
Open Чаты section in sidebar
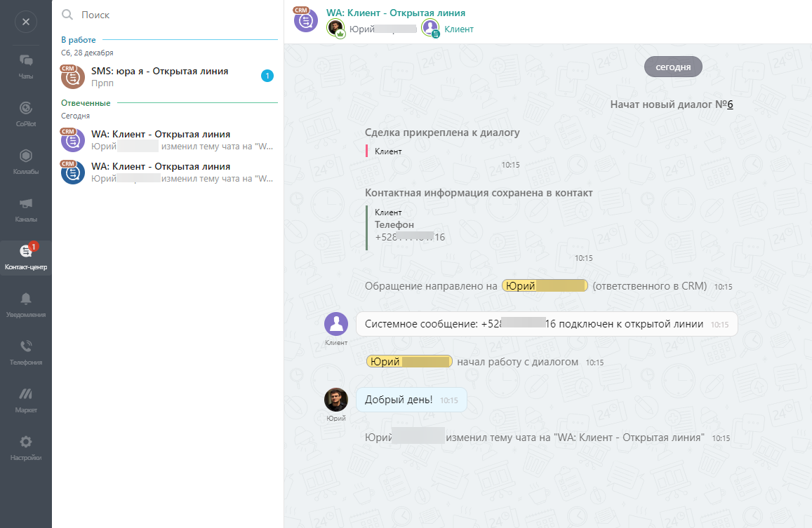[26, 66]
